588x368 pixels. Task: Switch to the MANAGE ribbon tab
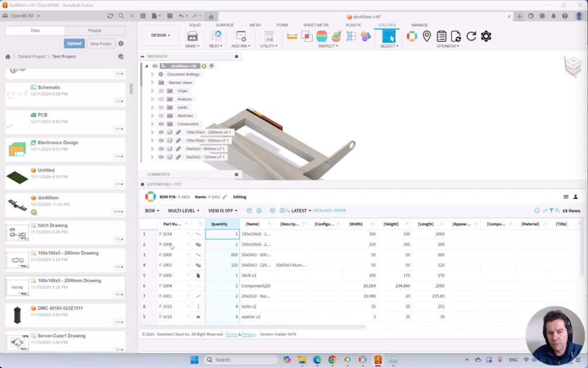click(x=420, y=25)
